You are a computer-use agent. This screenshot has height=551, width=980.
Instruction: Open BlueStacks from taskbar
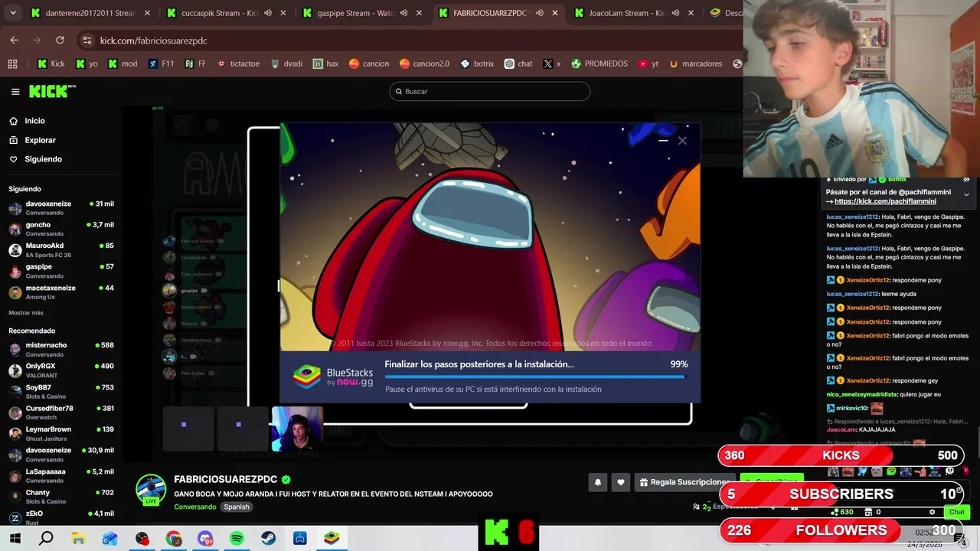coord(332,539)
